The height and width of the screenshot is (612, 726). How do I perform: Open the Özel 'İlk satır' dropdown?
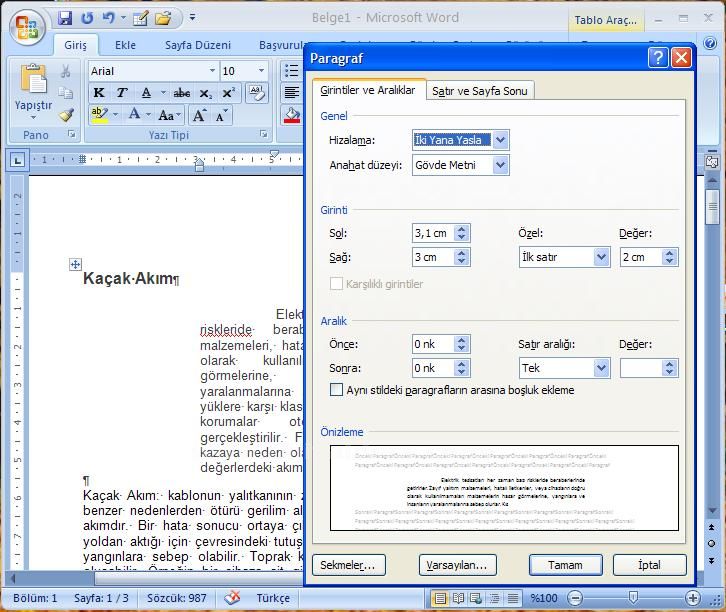601,256
